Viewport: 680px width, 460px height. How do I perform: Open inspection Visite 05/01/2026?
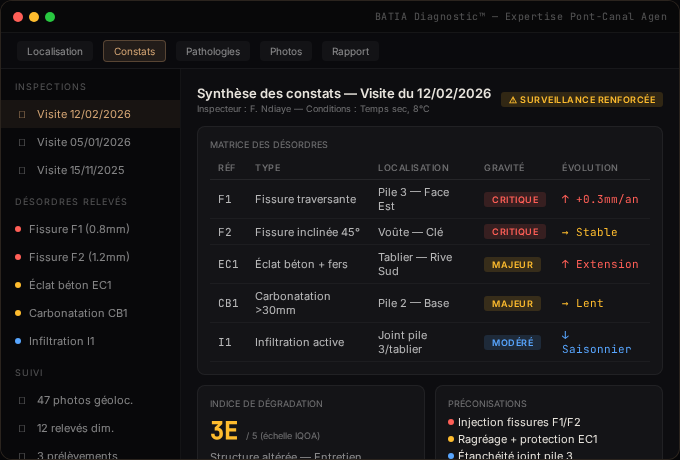click(x=90, y=142)
